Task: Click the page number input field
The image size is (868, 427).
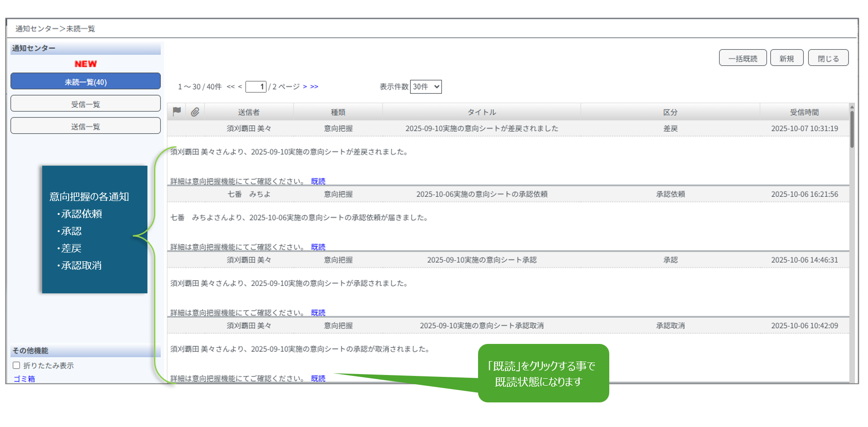Action: click(x=255, y=87)
